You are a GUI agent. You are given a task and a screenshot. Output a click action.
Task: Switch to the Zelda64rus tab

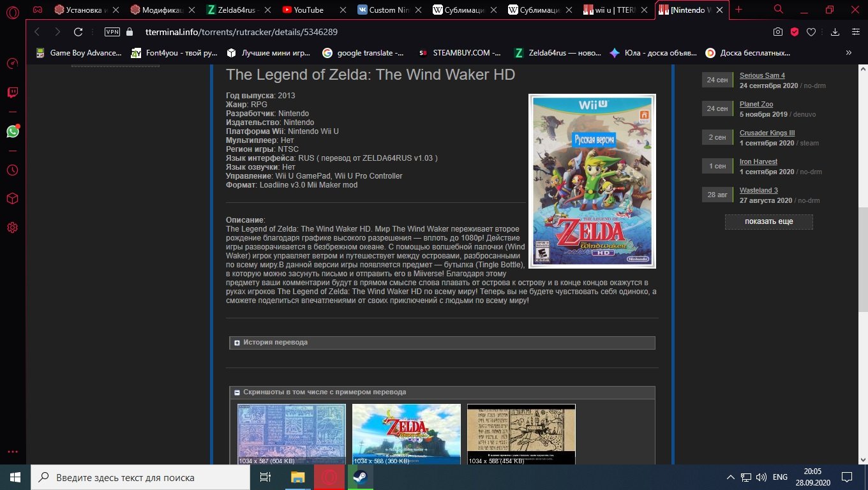237,10
